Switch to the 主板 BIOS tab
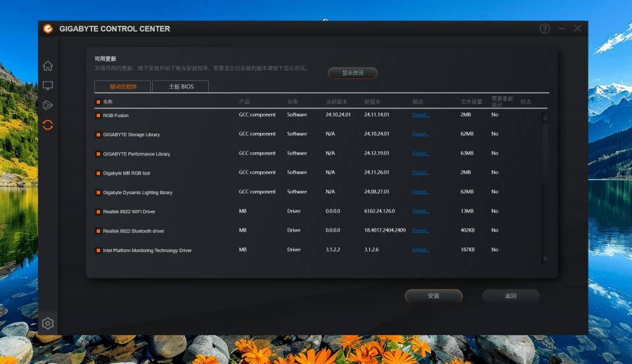The width and height of the screenshot is (632, 364). [x=180, y=86]
